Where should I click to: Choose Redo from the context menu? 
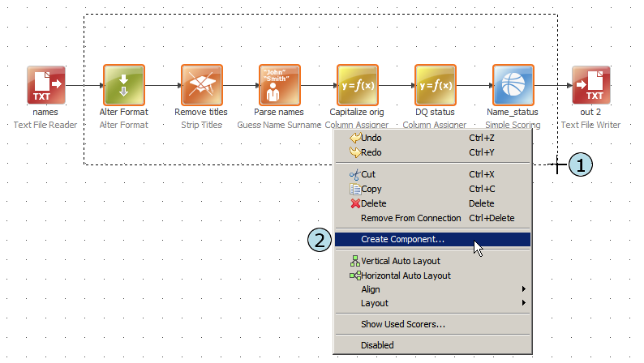(x=373, y=152)
